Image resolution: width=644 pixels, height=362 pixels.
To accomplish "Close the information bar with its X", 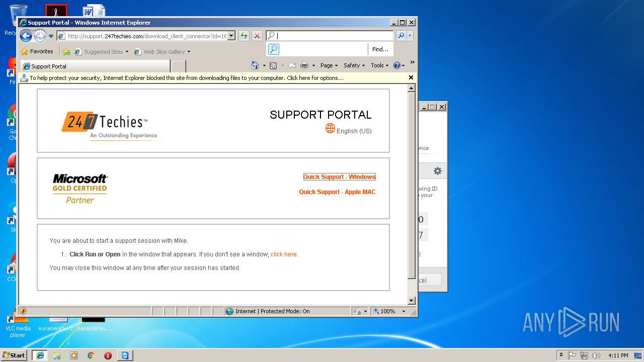I will coord(411,77).
